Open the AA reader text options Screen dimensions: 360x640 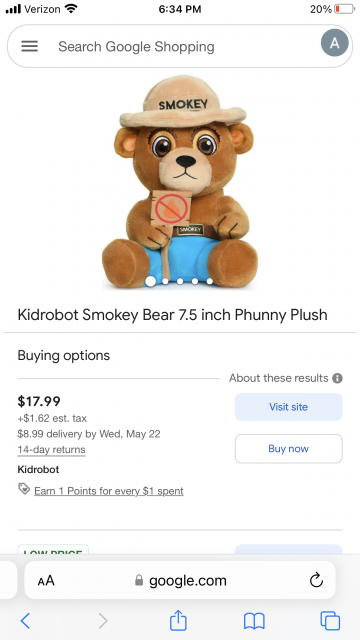[x=46, y=580]
